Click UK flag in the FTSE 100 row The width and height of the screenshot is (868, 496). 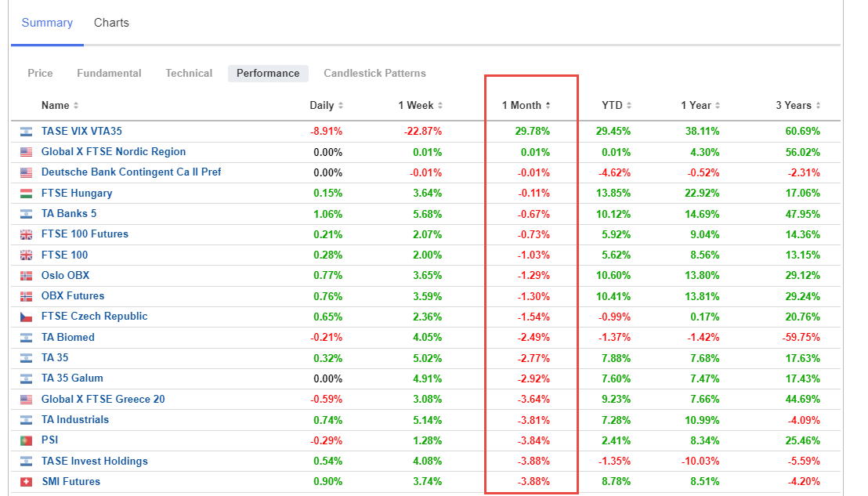coord(26,255)
